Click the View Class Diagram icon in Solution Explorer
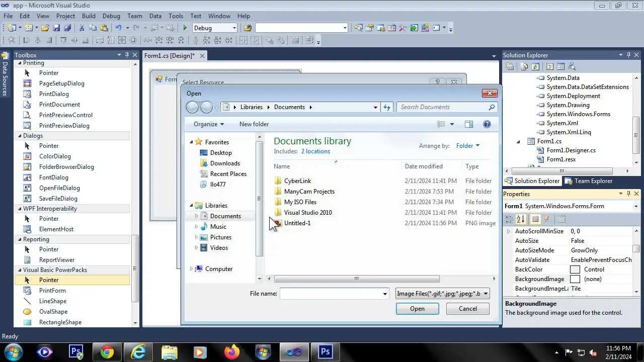Image resolution: width=644 pixels, height=362 pixels. [x=572, y=66]
